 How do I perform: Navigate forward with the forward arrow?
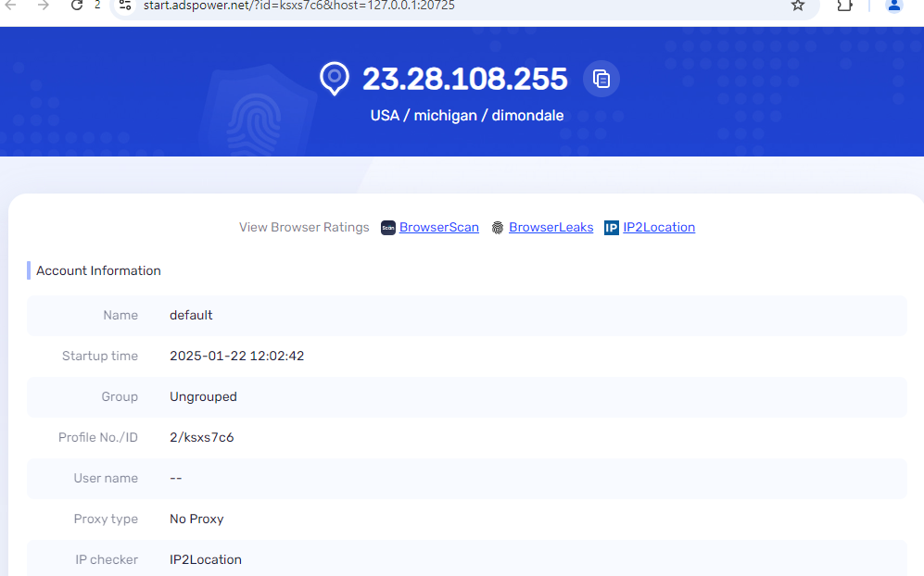[43, 6]
